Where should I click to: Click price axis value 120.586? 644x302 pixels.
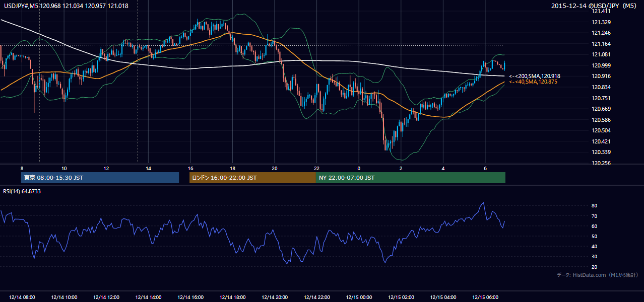pyautogui.click(x=601, y=120)
